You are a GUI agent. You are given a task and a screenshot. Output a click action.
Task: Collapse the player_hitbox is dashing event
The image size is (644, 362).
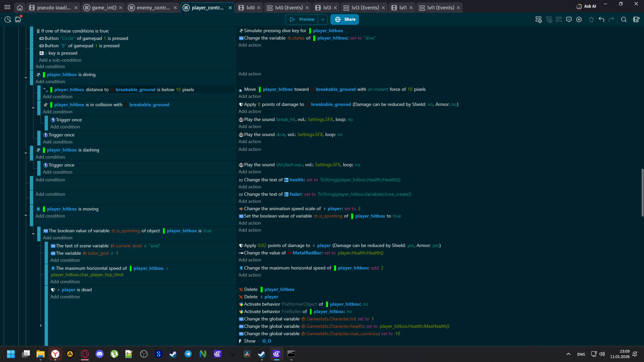coord(26,153)
